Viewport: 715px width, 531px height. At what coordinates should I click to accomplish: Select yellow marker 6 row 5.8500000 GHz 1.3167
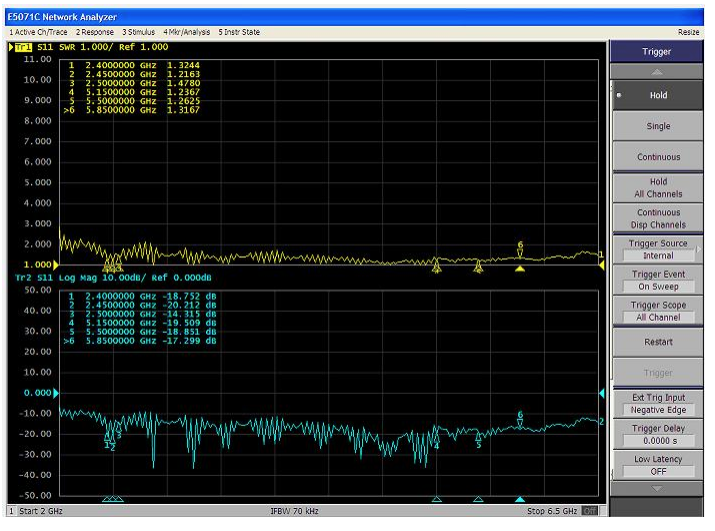coord(132,110)
